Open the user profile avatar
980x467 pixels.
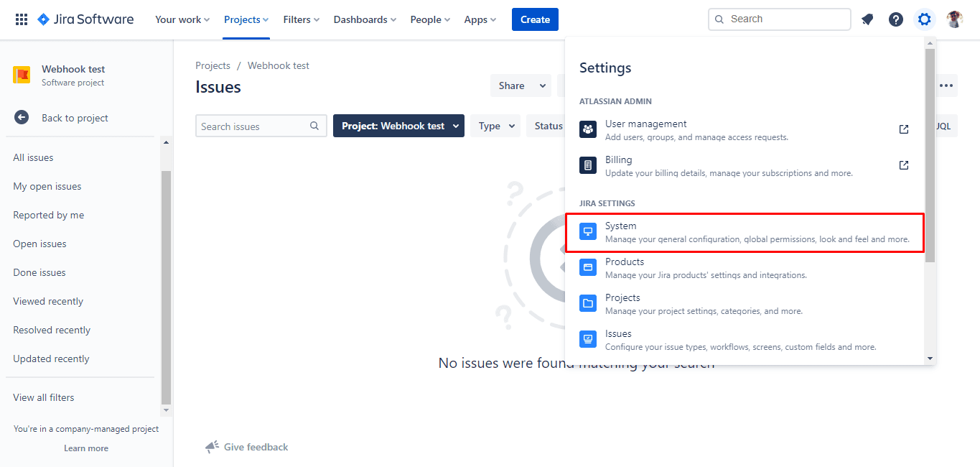coord(954,19)
